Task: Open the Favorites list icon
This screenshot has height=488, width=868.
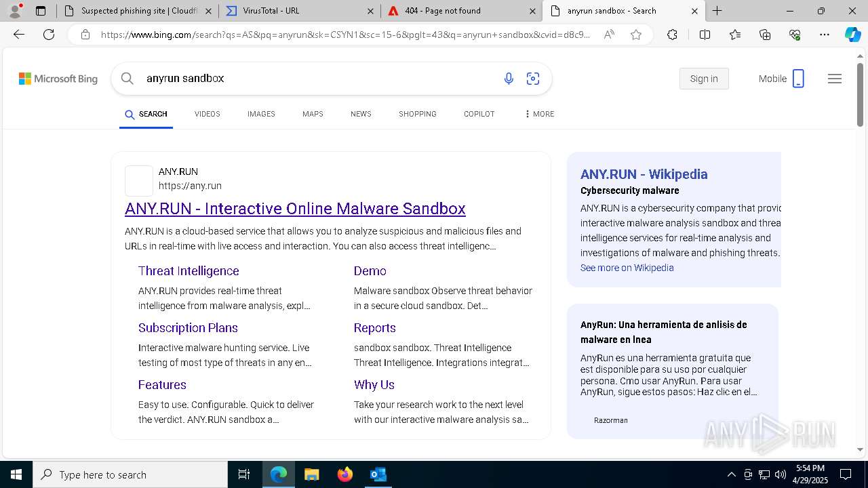Action: [735, 35]
